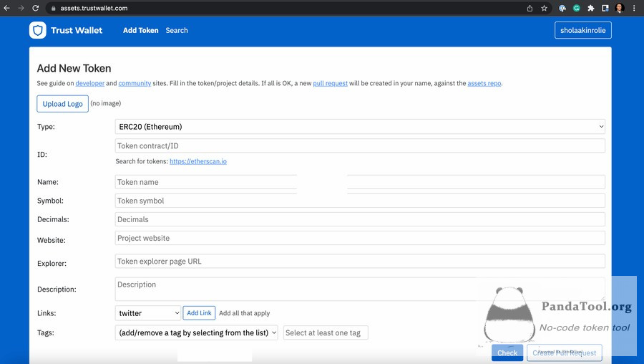Click the padlock site info icon
The image size is (644, 364).
[x=54, y=8]
